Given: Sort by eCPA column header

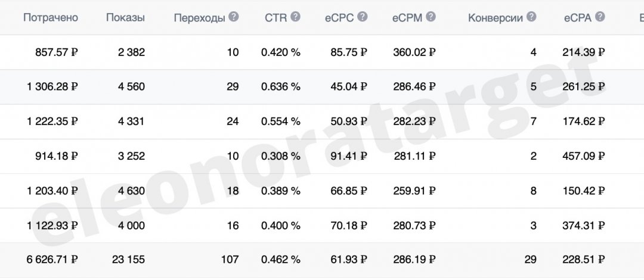Looking at the screenshot, I should pyautogui.click(x=577, y=18).
